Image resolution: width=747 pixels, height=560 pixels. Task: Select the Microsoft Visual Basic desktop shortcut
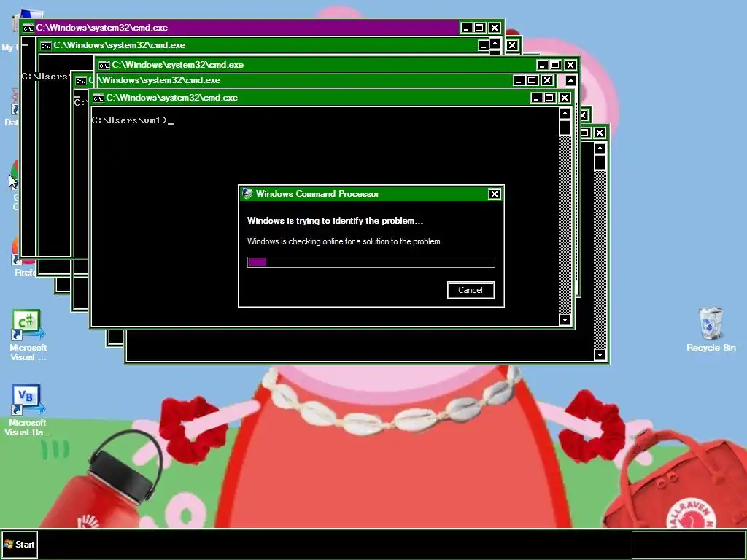28,411
